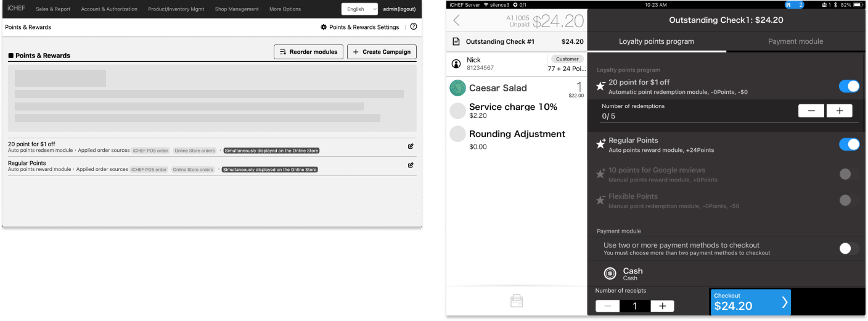Tap the customer profile icon for Nick
Screen dimensions: 868x321
pos(456,64)
